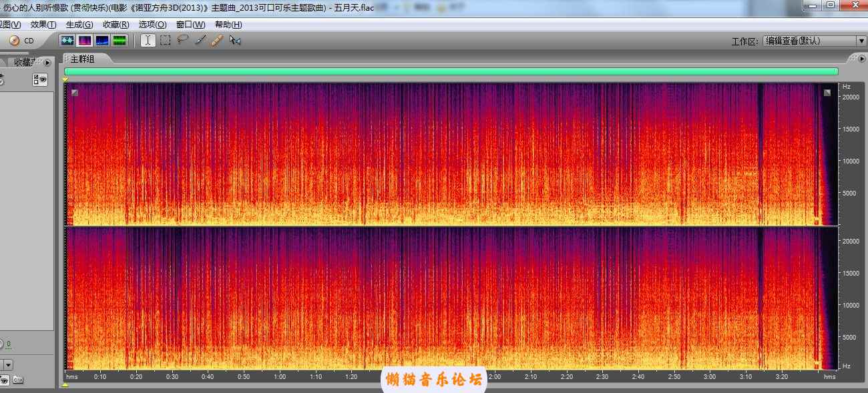Click the 0:10 mark on the time ruler
This screenshot has height=393, width=868.
(x=100, y=377)
